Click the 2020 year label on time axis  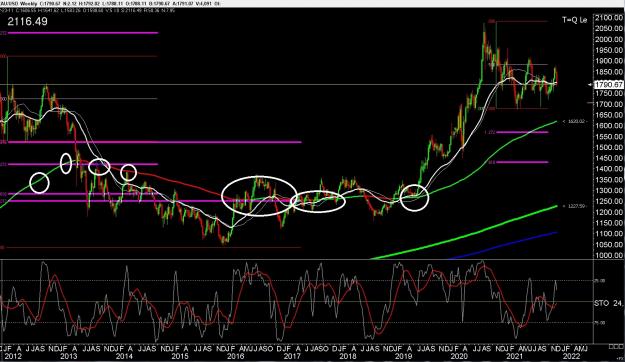point(459,356)
